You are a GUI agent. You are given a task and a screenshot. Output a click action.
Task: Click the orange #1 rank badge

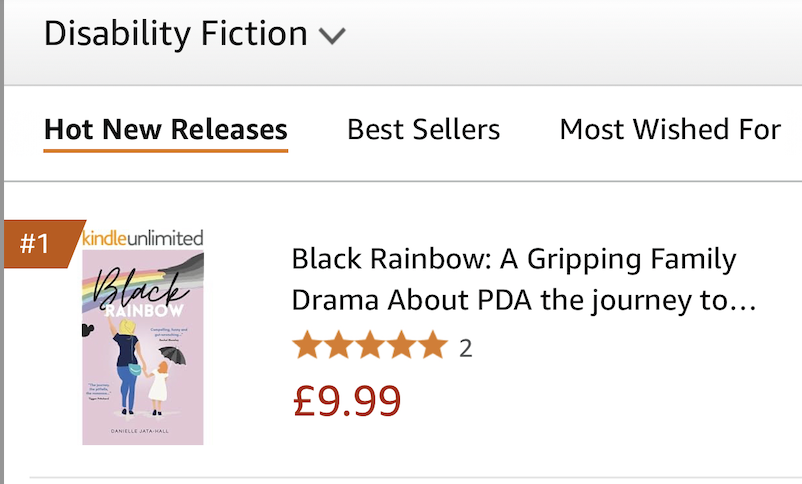[36, 244]
